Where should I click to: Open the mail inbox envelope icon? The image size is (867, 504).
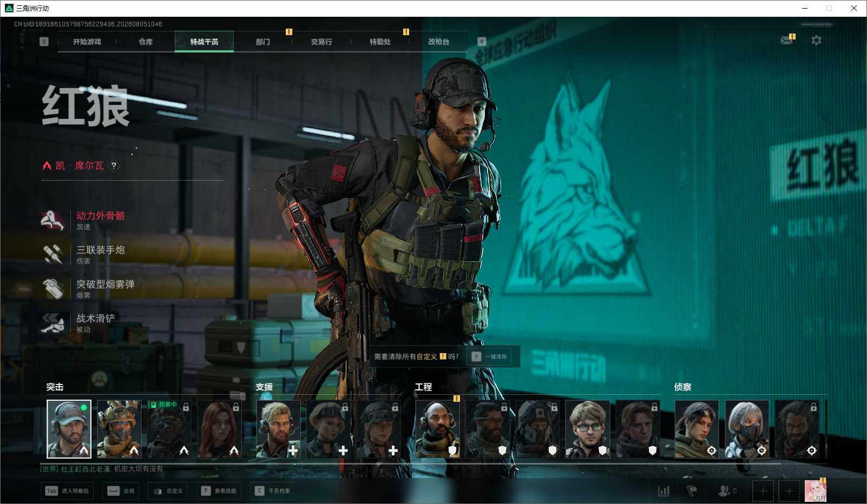(787, 40)
